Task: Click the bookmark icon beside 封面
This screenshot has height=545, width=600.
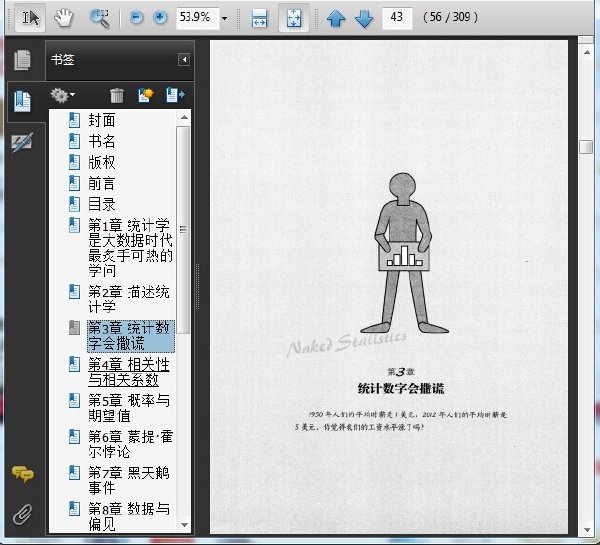Action: click(74, 120)
